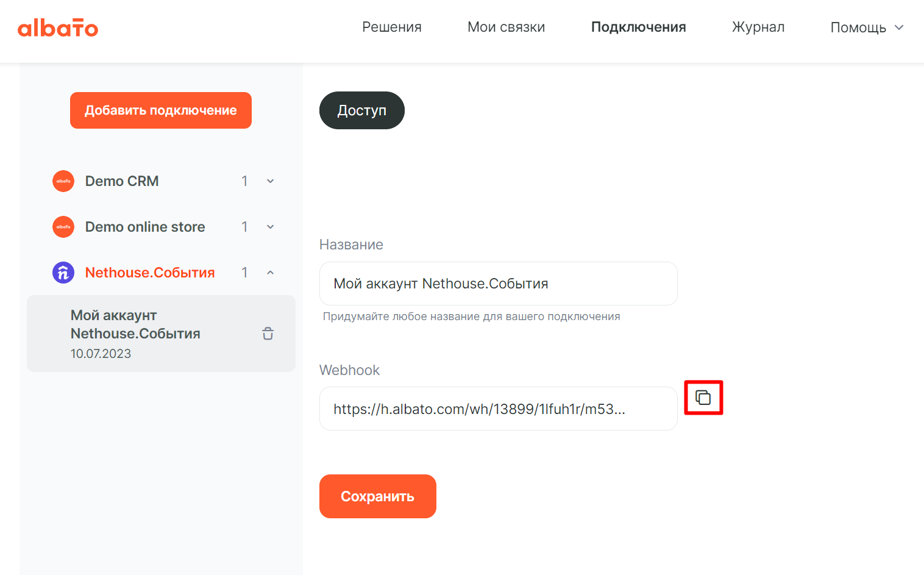
Task: Expand the Demo online store chevron
Action: click(271, 227)
